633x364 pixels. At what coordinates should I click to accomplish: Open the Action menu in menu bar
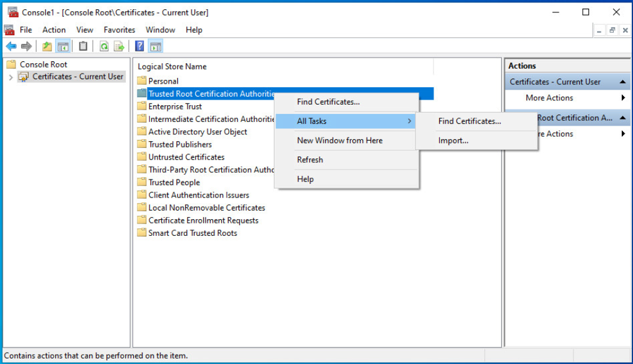(54, 30)
